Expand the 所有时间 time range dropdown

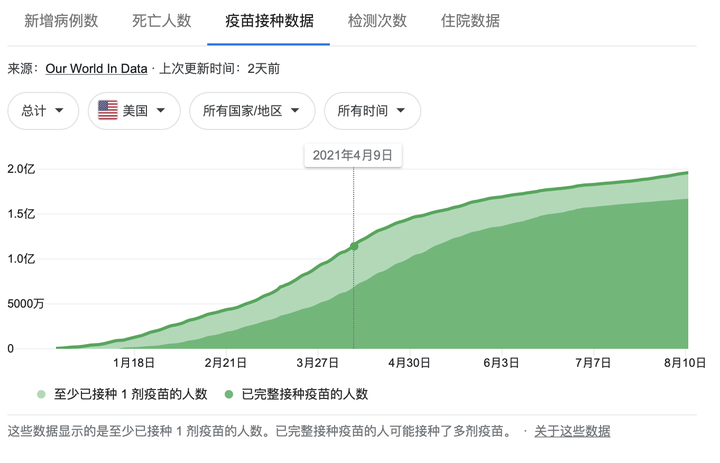372,111
